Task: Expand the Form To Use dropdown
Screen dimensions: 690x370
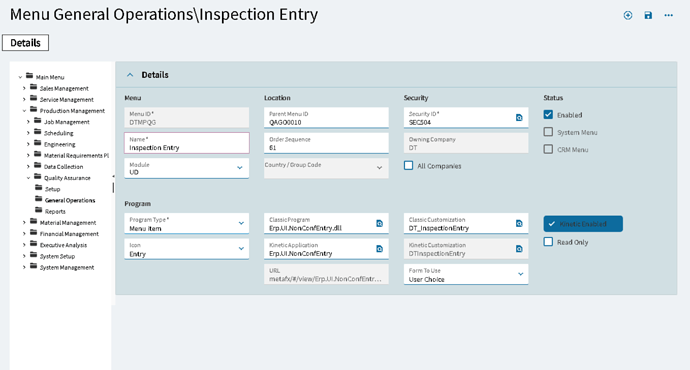Action: click(466, 275)
